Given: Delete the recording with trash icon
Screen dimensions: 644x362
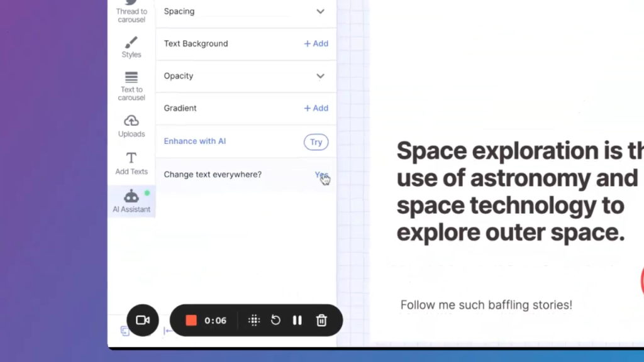Looking at the screenshot, I should [x=321, y=321].
